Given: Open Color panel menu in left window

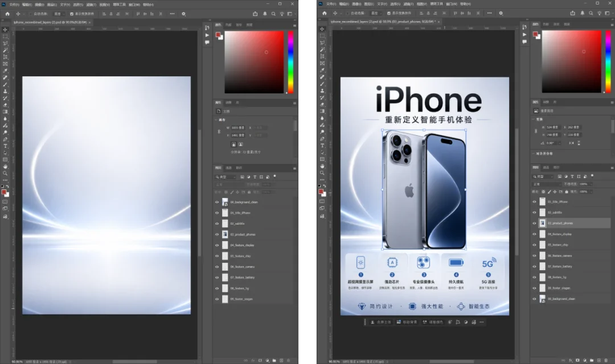Looking at the screenshot, I should click(294, 25).
